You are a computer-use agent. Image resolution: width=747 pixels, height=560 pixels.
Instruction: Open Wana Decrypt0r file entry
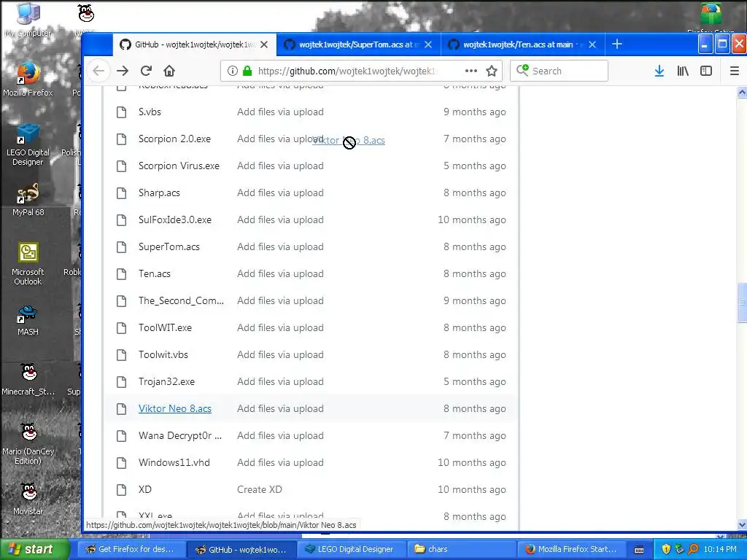(180, 436)
